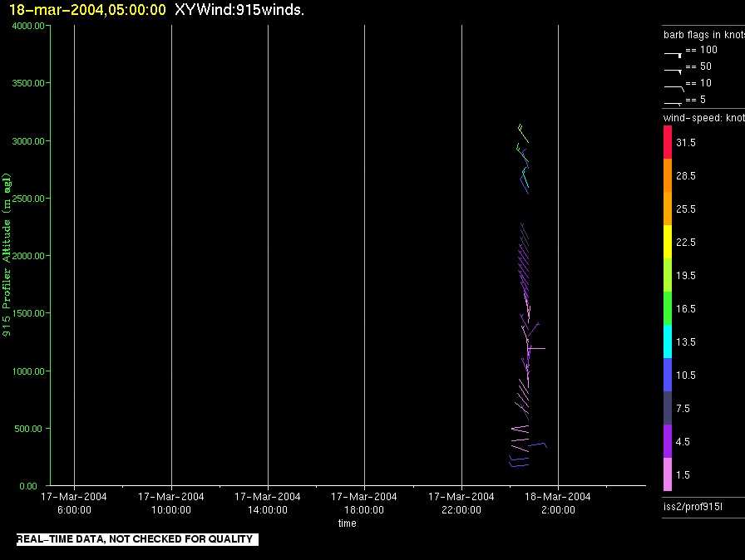Image resolution: width=745 pixels, height=560 pixels.
Task: Click the 5 knot barb flag symbol
Action: point(673,103)
